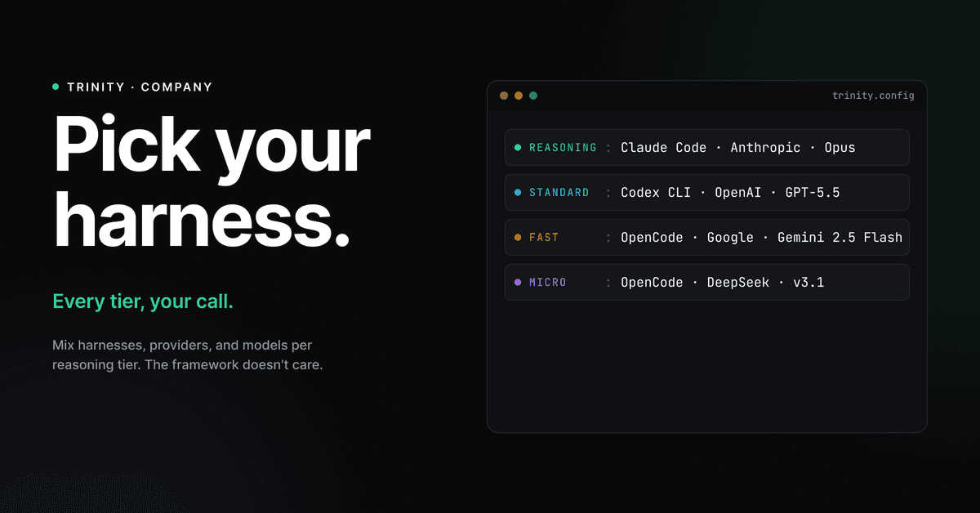980x513 pixels.
Task: Click the purple dot beside MICRO
Action: (518, 283)
